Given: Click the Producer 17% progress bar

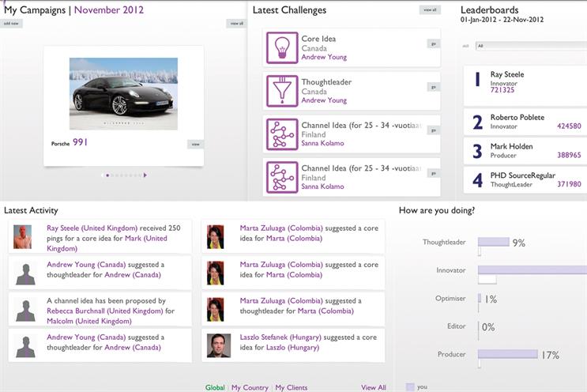Looking at the screenshot, I should click(508, 354).
